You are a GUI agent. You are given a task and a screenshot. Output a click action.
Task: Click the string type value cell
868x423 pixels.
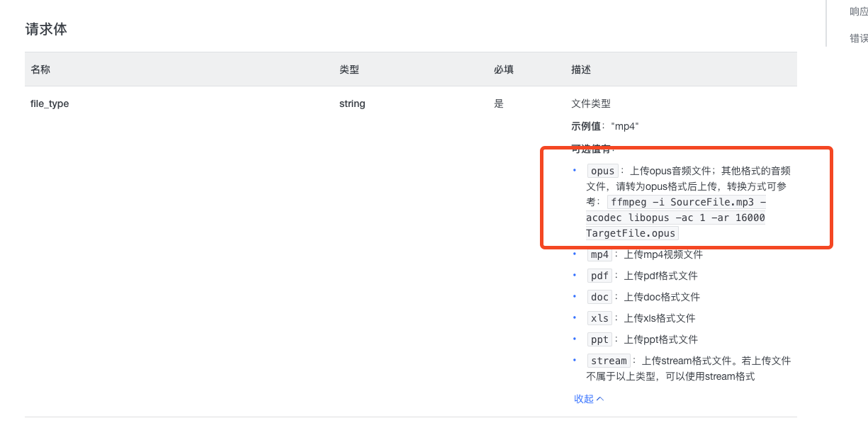(x=352, y=103)
